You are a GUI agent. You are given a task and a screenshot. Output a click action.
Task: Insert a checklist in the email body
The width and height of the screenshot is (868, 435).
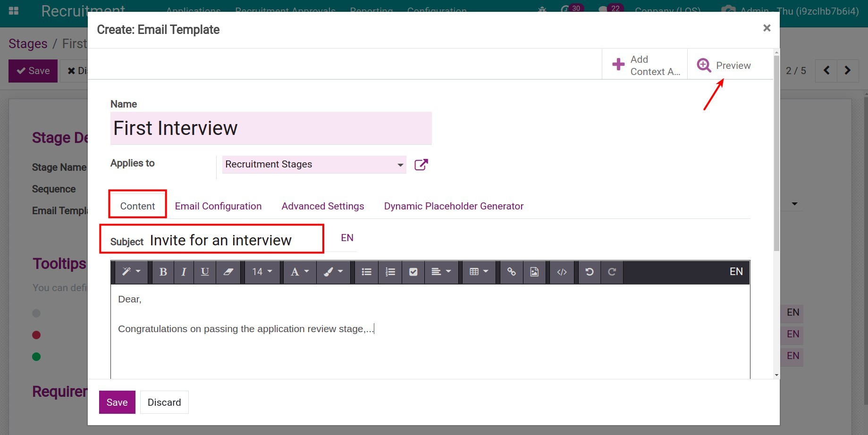[x=413, y=272]
